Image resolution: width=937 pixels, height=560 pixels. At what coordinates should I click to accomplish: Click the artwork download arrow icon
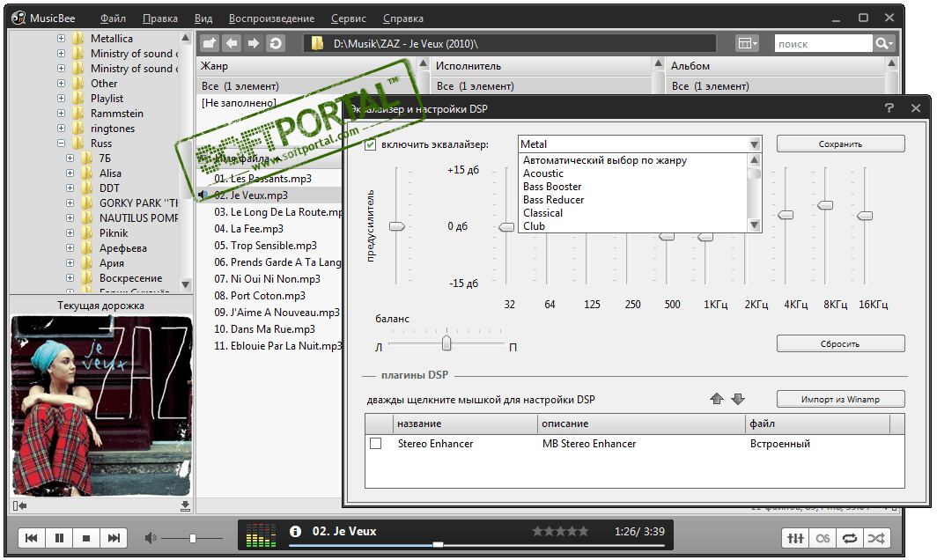click(185, 506)
